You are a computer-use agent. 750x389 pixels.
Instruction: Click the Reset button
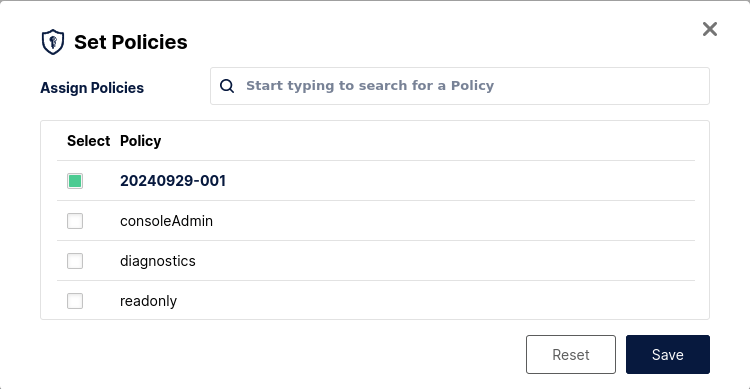pyautogui.click(x=571, y=355)
